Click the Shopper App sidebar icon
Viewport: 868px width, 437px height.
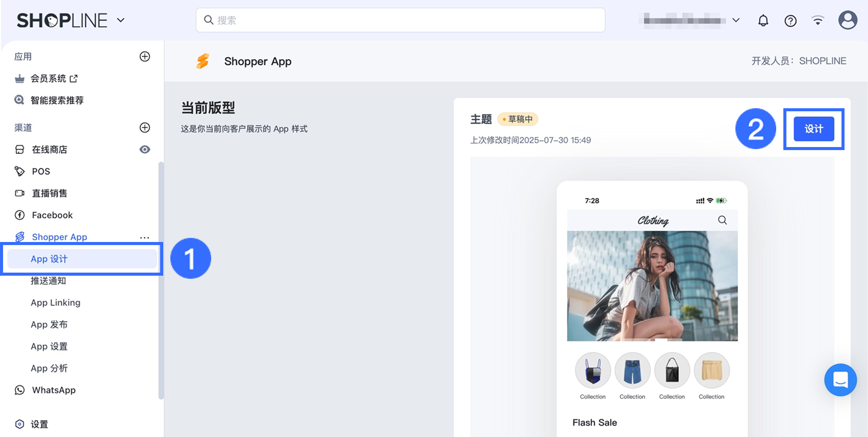pyautogui.click(x=19, y=237)
